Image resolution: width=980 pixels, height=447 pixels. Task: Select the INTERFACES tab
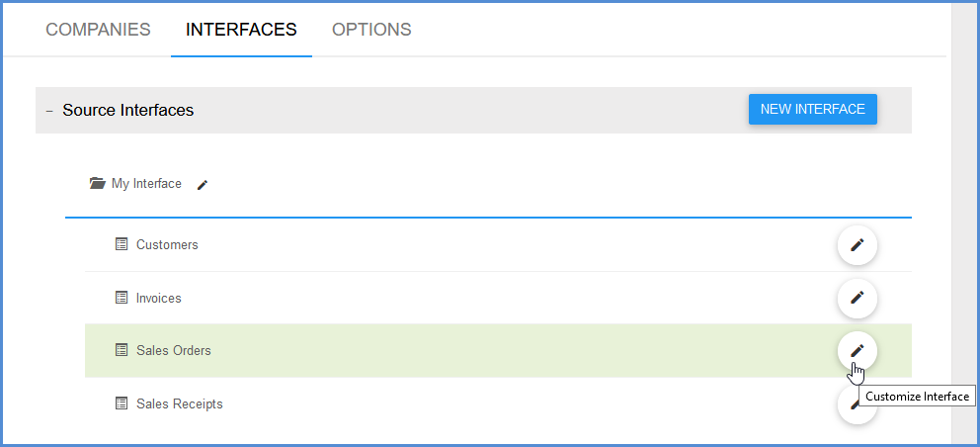point(241,30)
